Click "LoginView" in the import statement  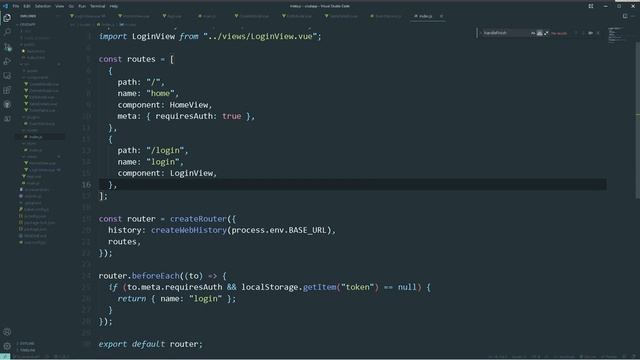coord(153,36)
